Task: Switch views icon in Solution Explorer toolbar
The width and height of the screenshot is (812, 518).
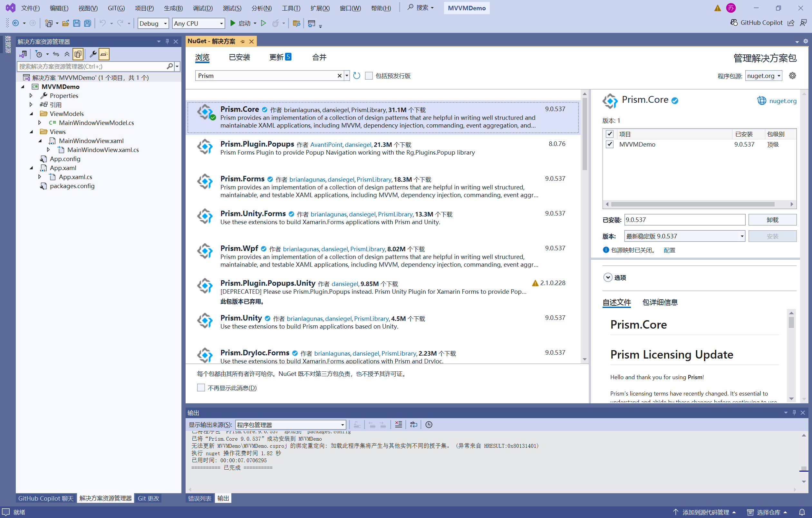Action: 23,54
